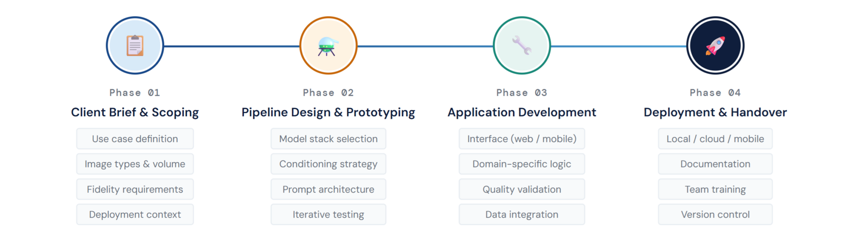Select the 'Model stack selection' tag
Image resolution: width=868 pixels, height=235 pixels.
(328, 139)
